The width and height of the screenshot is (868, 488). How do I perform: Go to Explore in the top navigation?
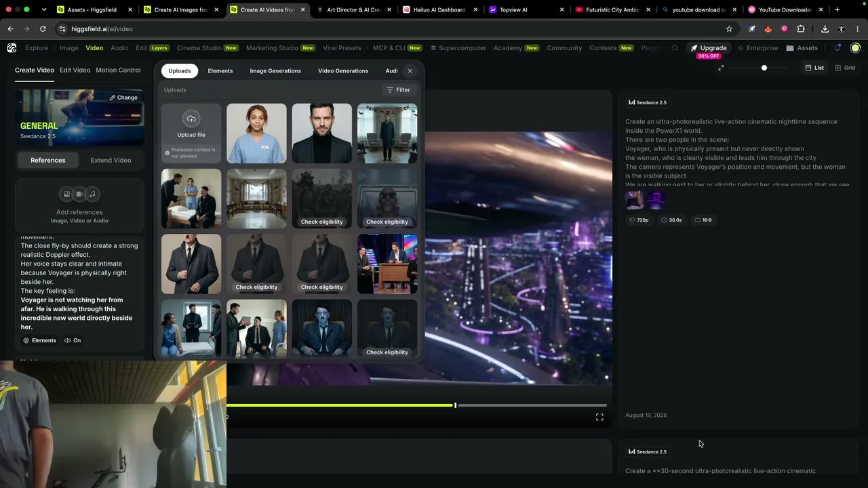tap(37, 48)
